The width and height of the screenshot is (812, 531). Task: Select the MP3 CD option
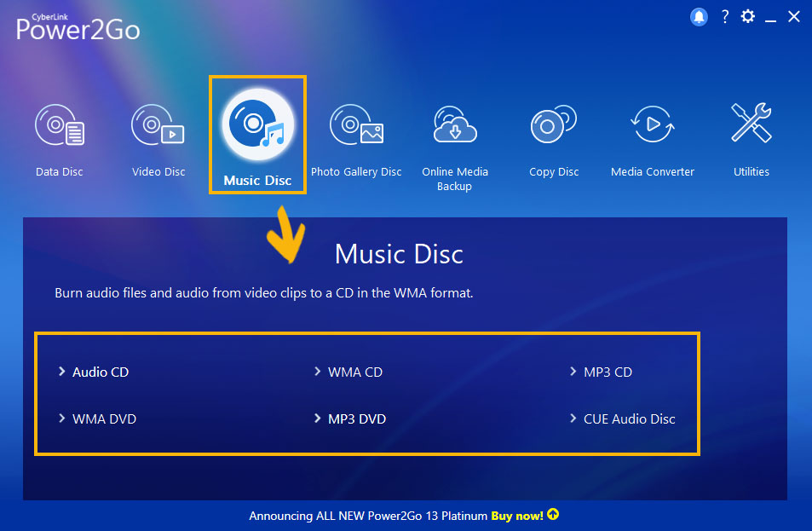(608, 372)
